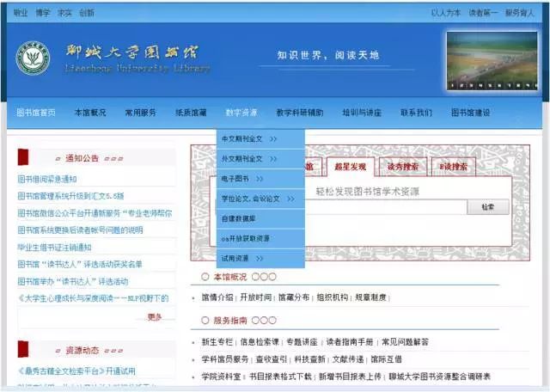Expand the 电子图书 submenu entry
Image resolution: width=550 pixels, height=392 pixels.
pos(260,179)
